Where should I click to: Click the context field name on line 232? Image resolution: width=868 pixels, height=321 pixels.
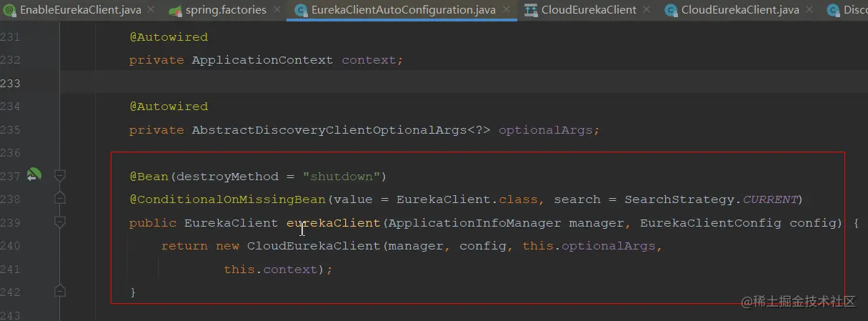point(369,60)
